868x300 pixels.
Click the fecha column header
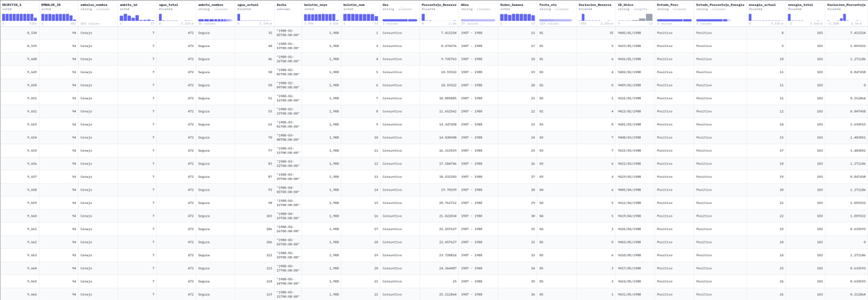coord(281,4)
